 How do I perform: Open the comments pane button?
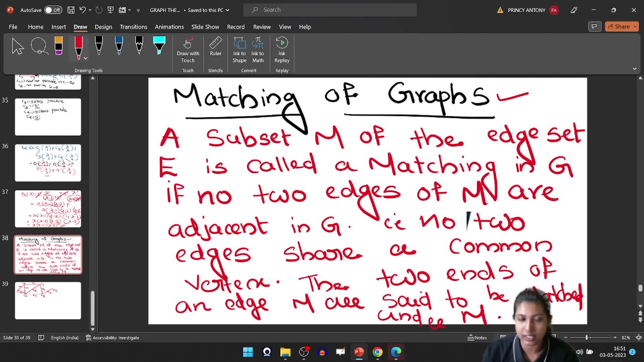[x=594, y=26]
